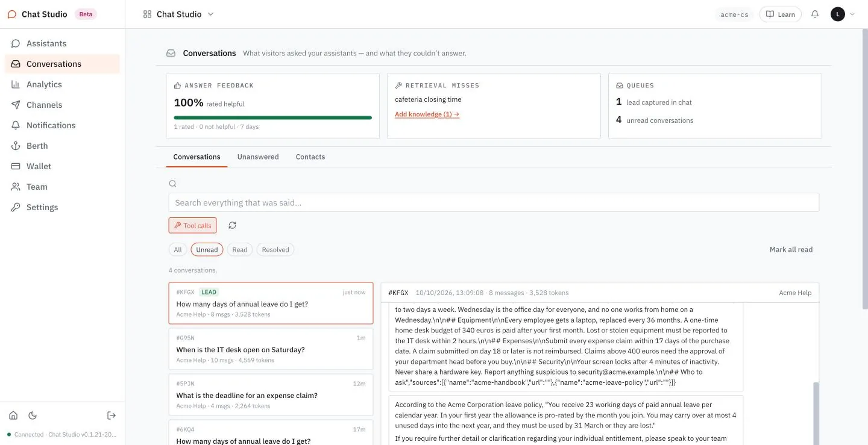Open the Team page
The width and height of the screenshot is (868, 445).
[x=62, y=187]
